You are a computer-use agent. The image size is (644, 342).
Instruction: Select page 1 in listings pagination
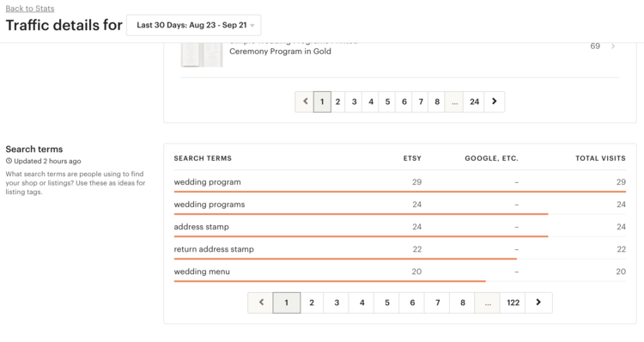(x=322, y=101)
